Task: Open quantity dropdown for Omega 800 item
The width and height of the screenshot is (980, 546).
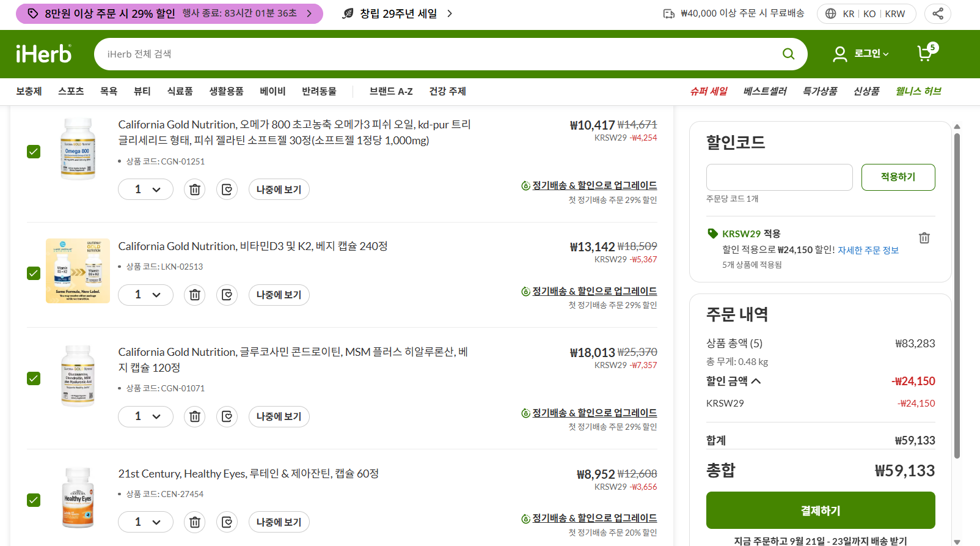Action: pos(146,190)
